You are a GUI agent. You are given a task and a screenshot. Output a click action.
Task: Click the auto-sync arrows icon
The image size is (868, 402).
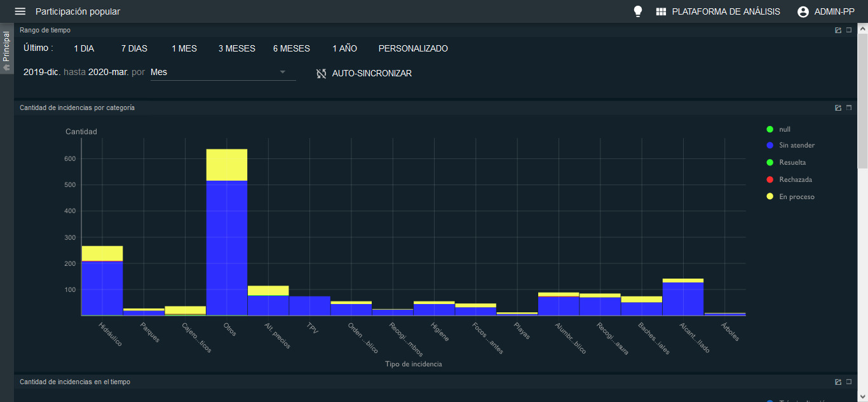322,73
